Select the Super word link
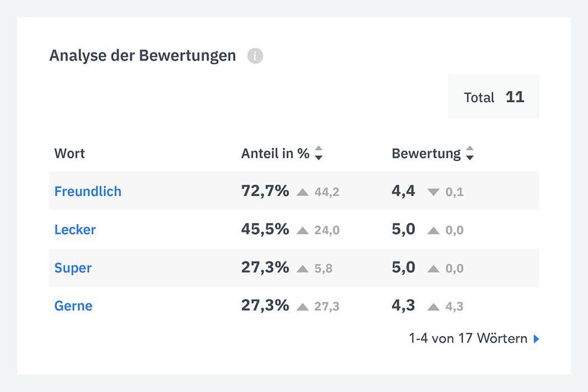588x392 pixels. 73,268
